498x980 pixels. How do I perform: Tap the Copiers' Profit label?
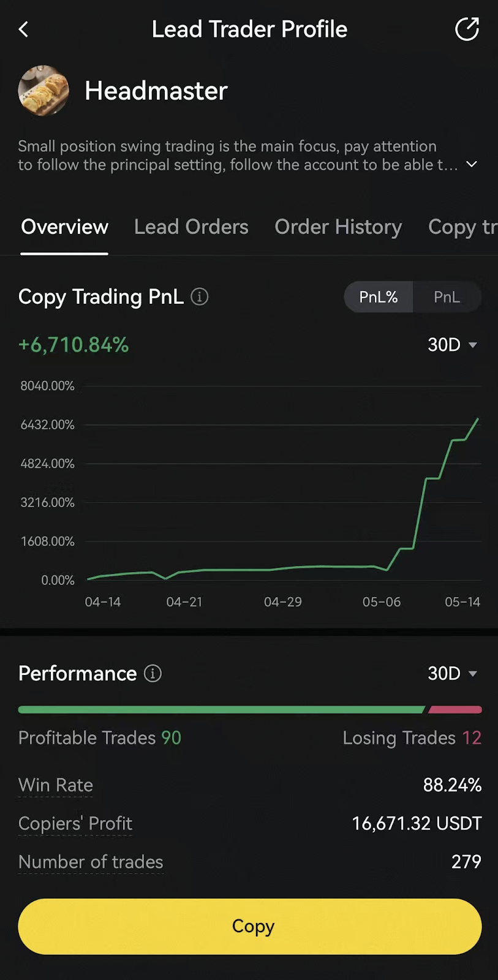(x=75, y=824)
